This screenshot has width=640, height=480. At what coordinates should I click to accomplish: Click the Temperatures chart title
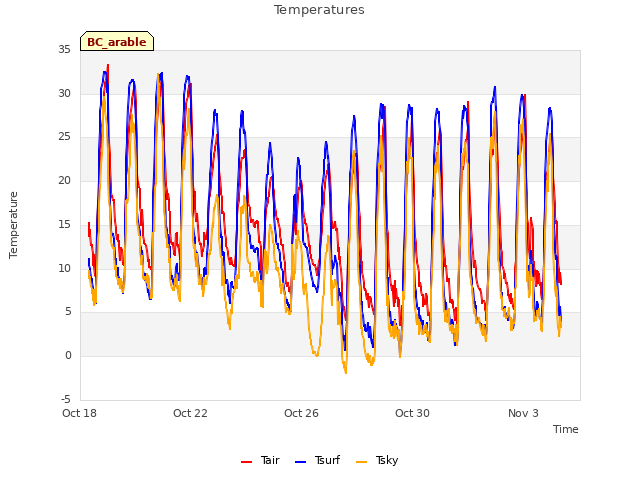319,10
